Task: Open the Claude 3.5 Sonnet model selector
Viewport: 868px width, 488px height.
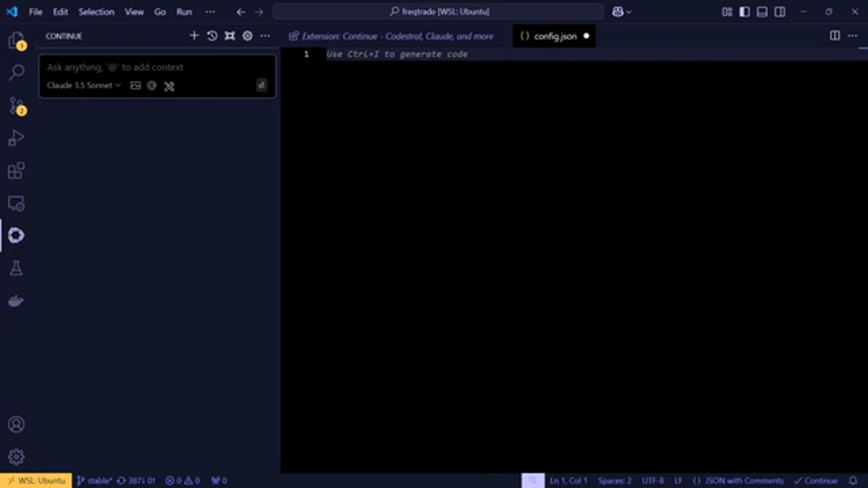Action: tap(83, 85)
